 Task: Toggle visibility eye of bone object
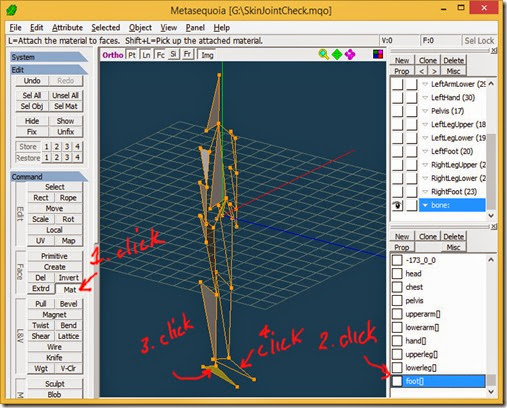[x=397, y=205]
